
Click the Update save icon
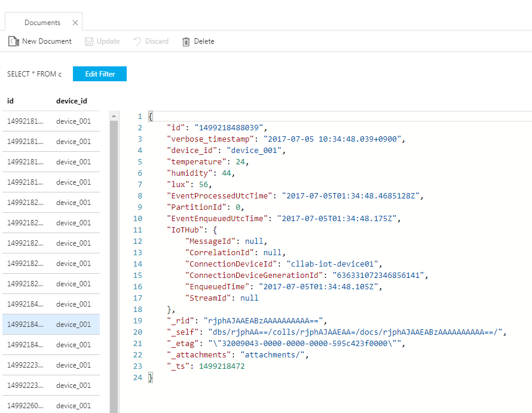pos(89,41)
